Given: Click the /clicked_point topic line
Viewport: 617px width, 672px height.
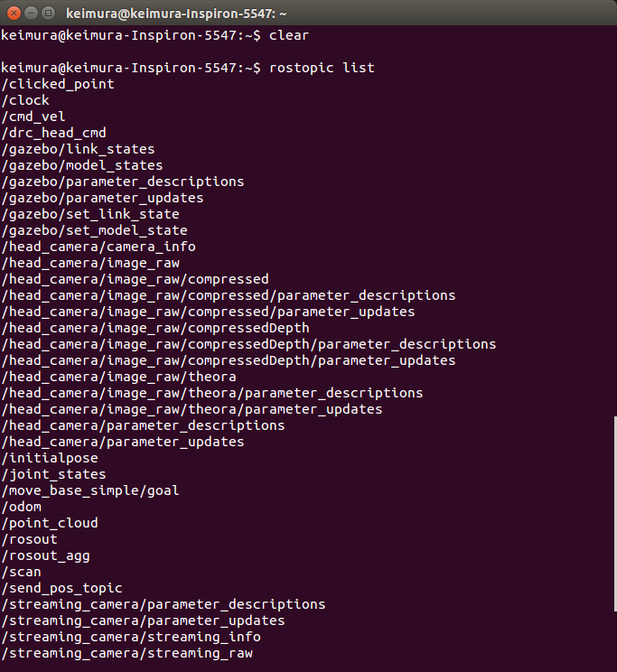Looking at the screenshot, I should point(58,84).
